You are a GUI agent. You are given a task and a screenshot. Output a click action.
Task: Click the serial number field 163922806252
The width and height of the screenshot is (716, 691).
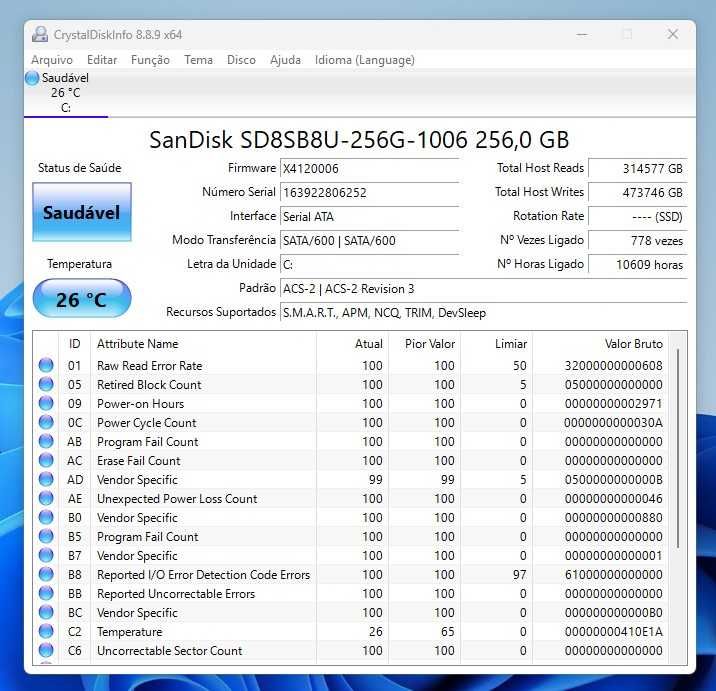click(x=369, y=192)
